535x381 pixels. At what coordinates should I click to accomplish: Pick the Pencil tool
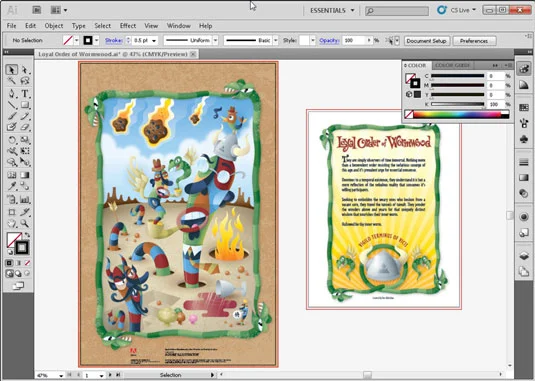pos(25,116)
